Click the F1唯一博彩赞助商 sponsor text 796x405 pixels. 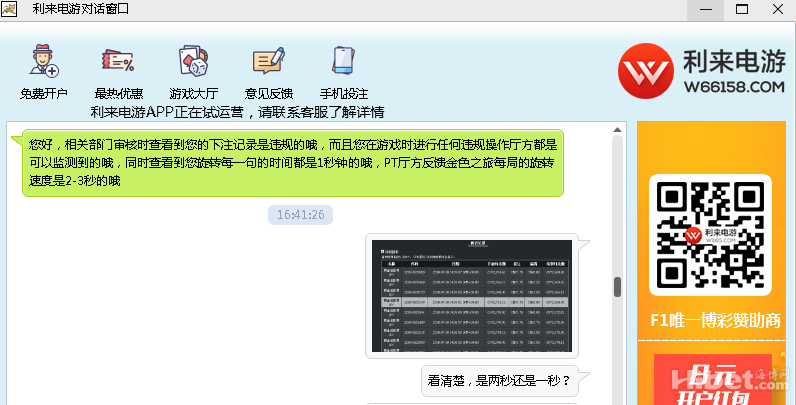pyautogui.click(x=714, y=321)
